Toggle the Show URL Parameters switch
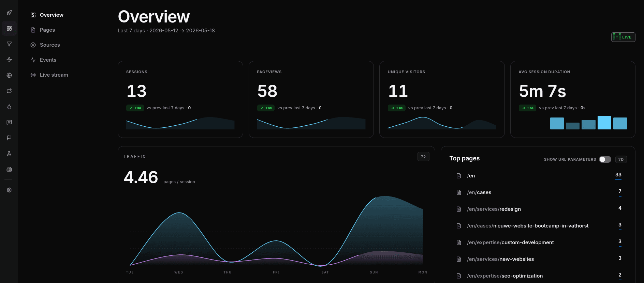The image size is (644, 283). point(605,159)
